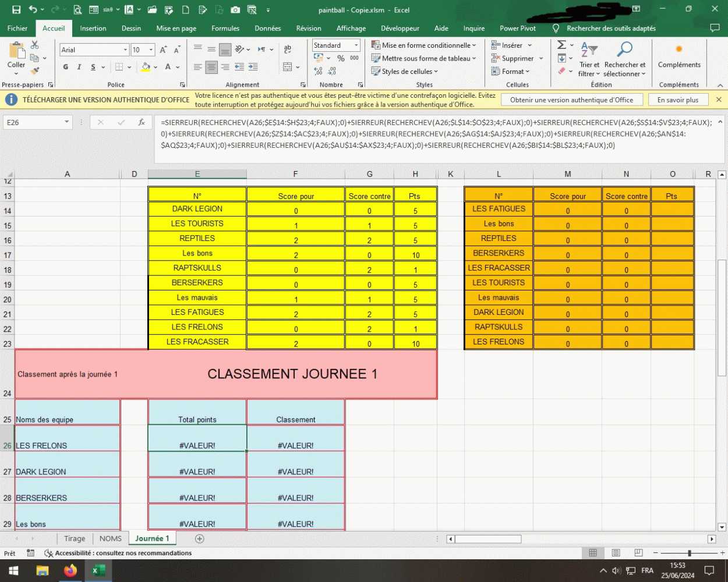Click the AutoSum sigma icon
The image size is (728, 582).
[x=561, y=45]
